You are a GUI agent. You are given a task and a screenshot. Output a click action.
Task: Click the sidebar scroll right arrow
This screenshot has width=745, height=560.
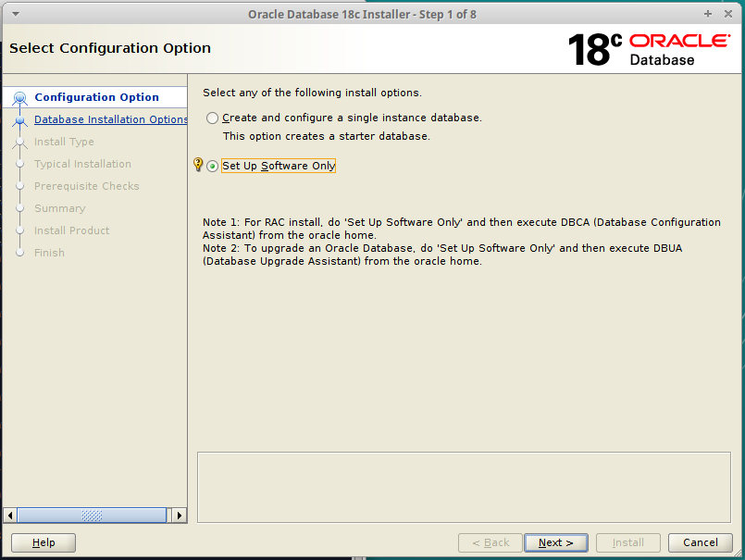click(180, 516)
